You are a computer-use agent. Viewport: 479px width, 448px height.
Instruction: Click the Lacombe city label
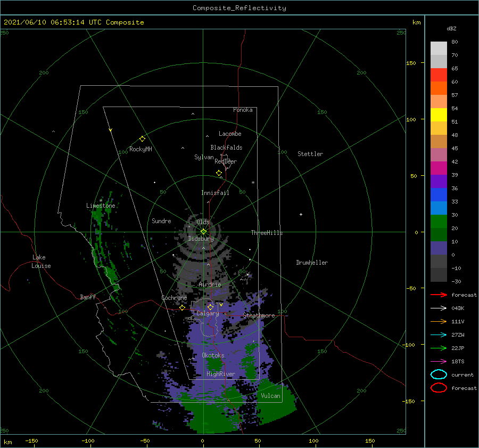(230, 134)
